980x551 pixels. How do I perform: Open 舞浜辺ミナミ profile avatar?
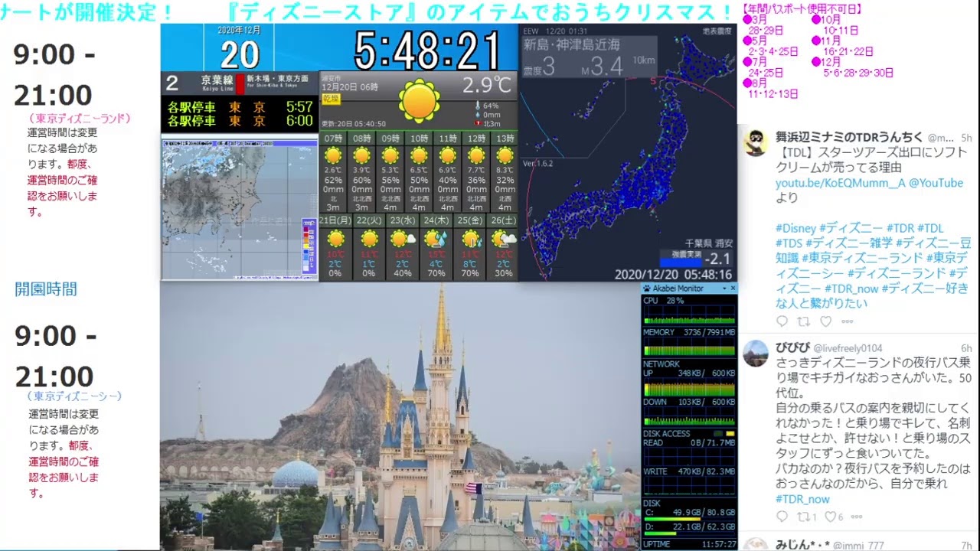tap(756, 142)
